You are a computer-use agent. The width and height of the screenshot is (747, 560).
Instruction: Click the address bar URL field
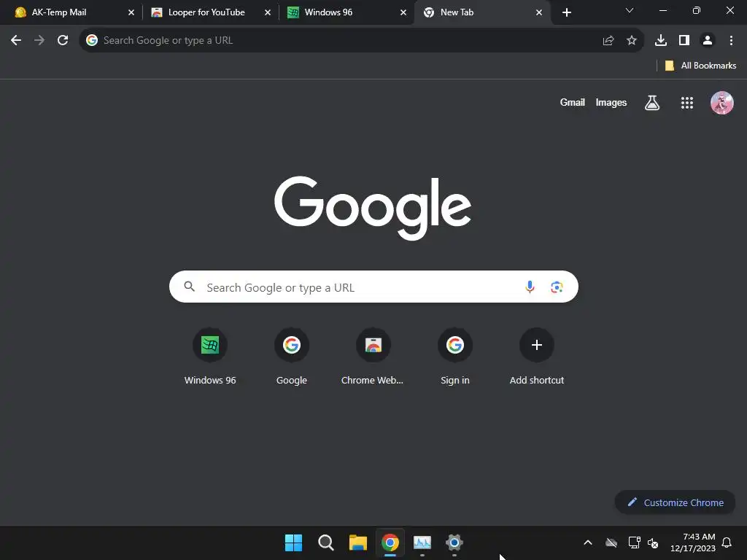(361, 41)
